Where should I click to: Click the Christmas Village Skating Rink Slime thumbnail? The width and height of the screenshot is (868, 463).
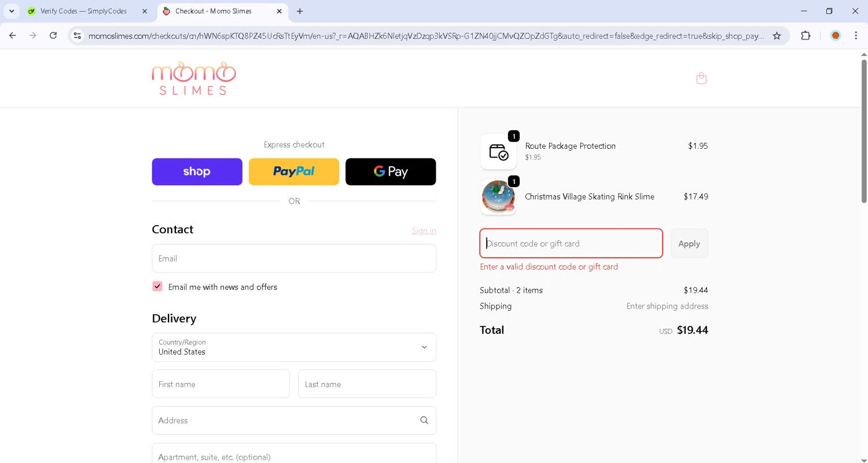[498, 197]
